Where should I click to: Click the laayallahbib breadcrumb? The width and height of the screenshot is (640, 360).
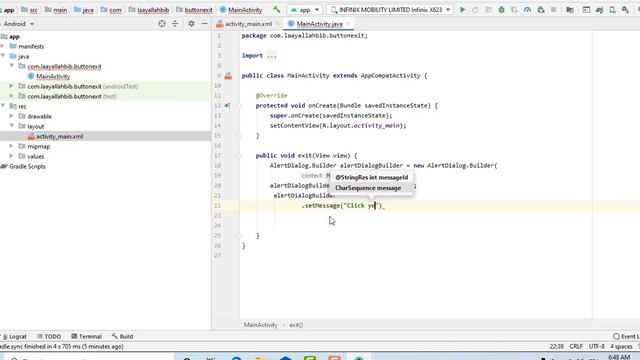(x=153, y=10)
